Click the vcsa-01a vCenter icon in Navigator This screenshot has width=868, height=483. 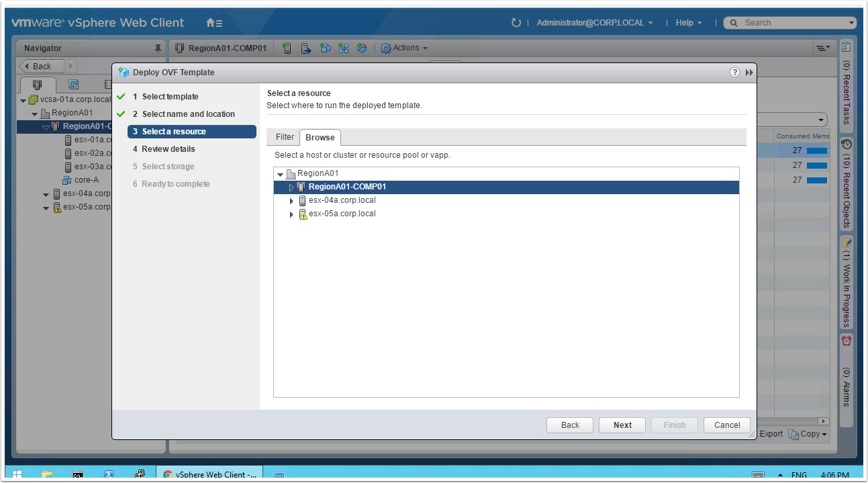pyautogui.click(x=33, y=99)
